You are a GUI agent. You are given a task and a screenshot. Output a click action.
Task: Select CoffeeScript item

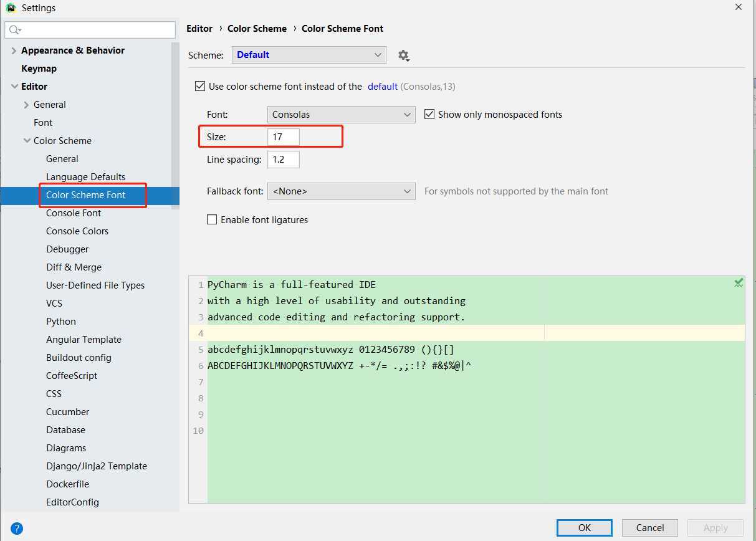pyautogui.click(x=72, y=376)
